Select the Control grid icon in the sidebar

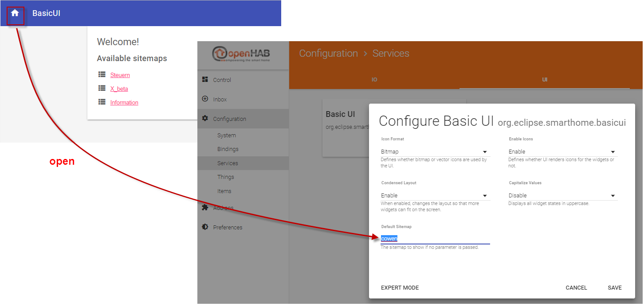205,79
